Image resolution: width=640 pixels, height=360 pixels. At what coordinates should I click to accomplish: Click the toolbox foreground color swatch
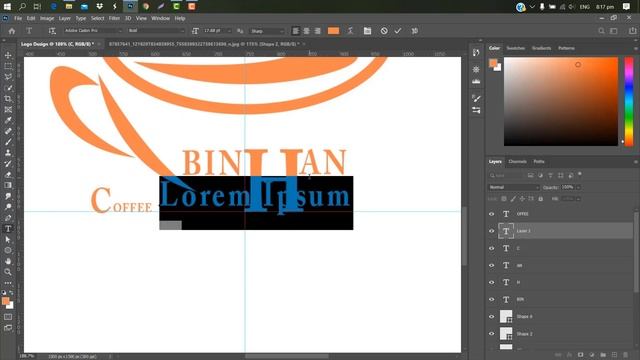tap(5, 301)
